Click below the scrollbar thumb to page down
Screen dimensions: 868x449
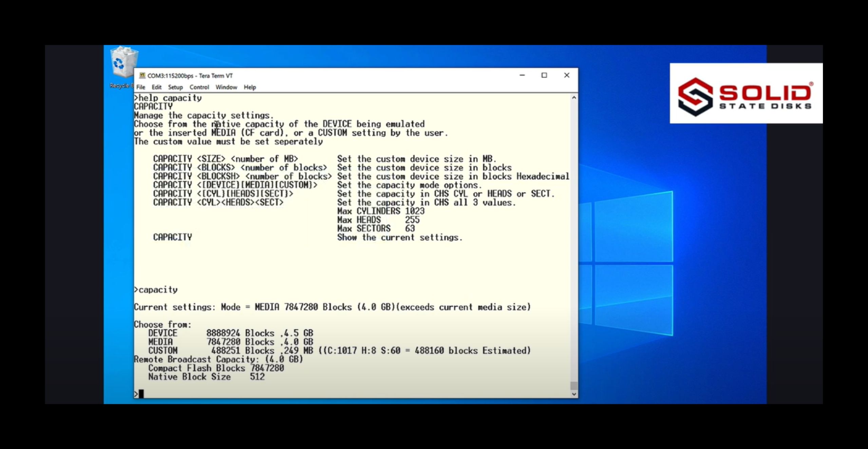pyautogui.click(x=573, y=390)
